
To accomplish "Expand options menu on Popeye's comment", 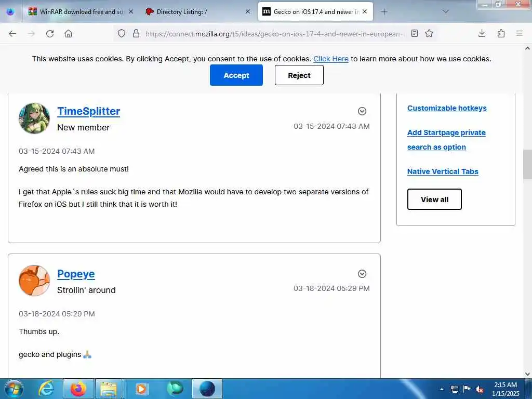I will 362,274.
